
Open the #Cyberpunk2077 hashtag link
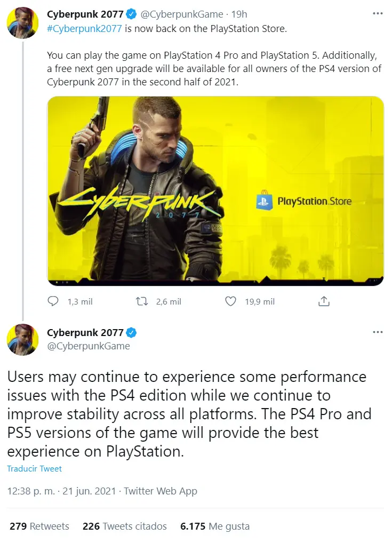(x=84, y=28)
